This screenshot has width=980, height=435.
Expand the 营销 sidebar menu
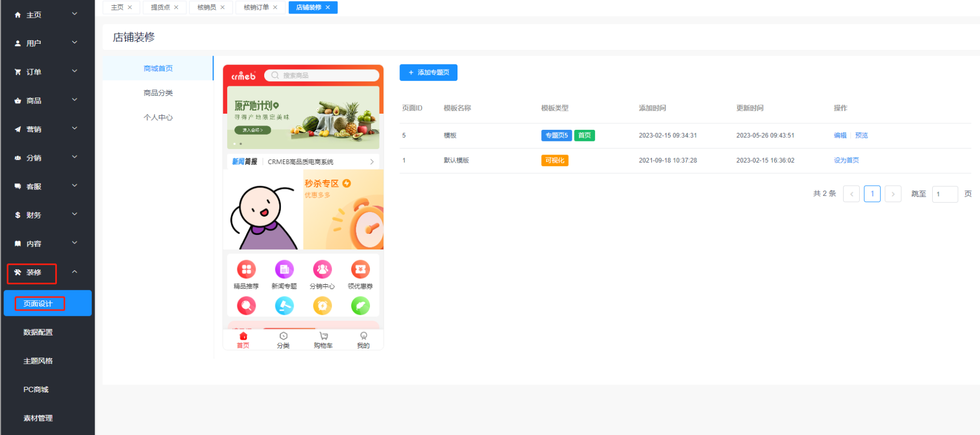[x=46, y=129]
